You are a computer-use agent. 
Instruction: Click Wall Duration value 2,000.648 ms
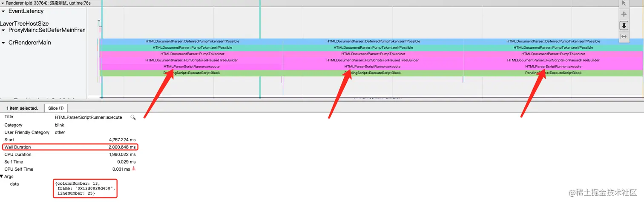pos(123,147)
